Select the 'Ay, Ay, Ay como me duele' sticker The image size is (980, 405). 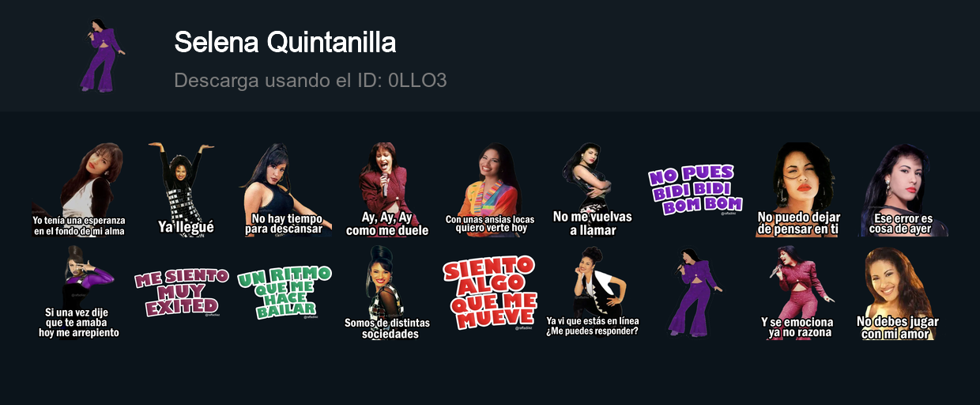(387, 190)
